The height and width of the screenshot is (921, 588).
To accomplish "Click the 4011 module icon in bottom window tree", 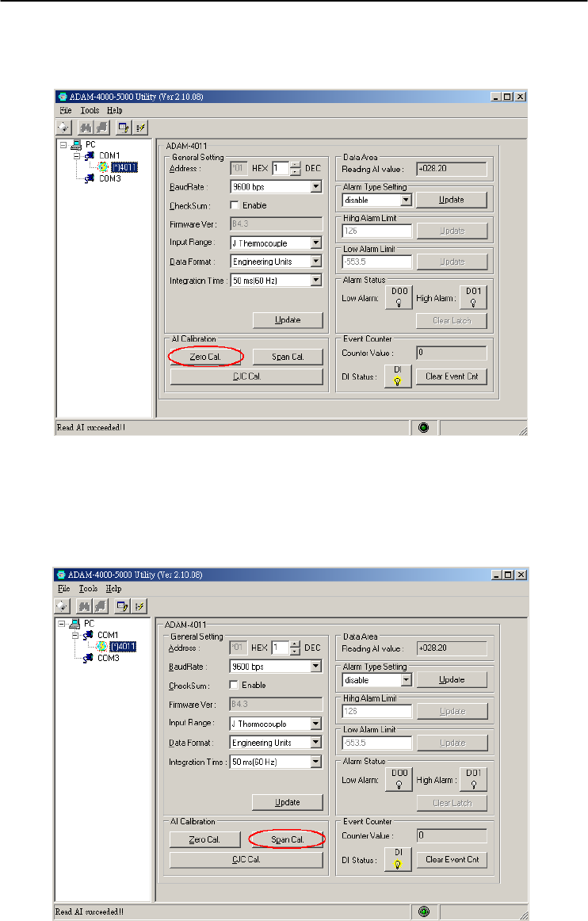I will coord(101,647).
